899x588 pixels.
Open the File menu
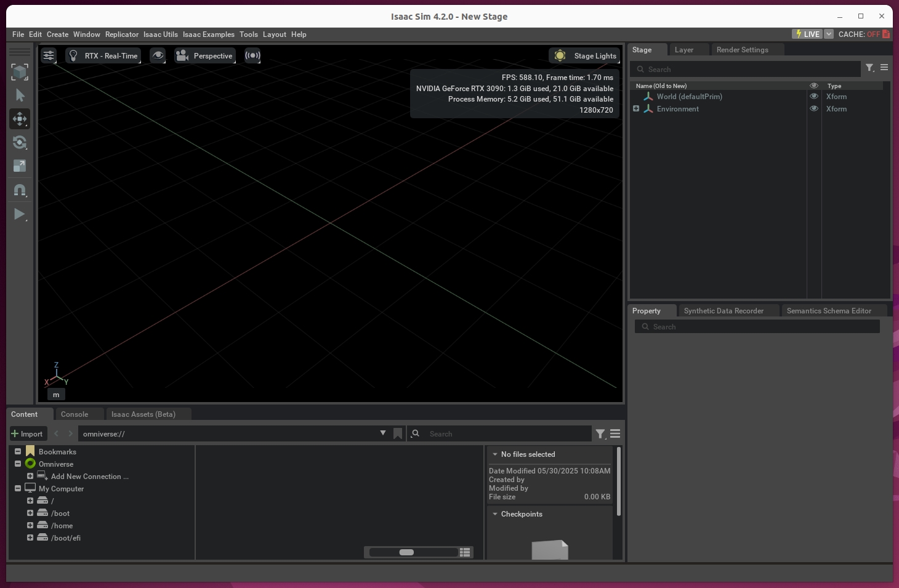coord(18,34)
